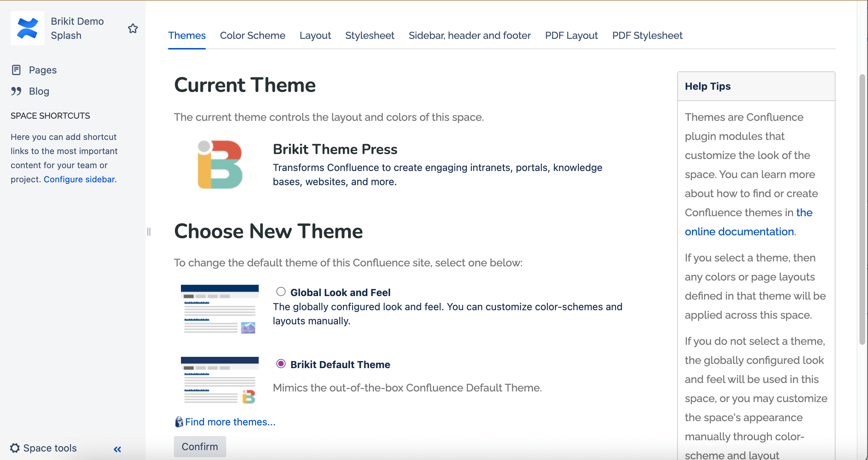Click the Space tools gear icon

click(x=15, y=448)
